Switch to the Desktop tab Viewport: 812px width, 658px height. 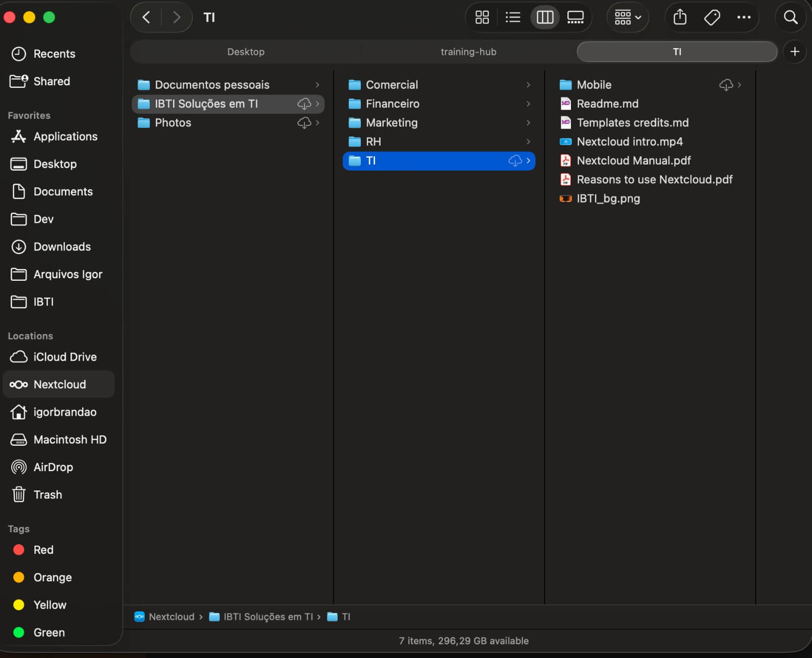(x=246, y=52)
